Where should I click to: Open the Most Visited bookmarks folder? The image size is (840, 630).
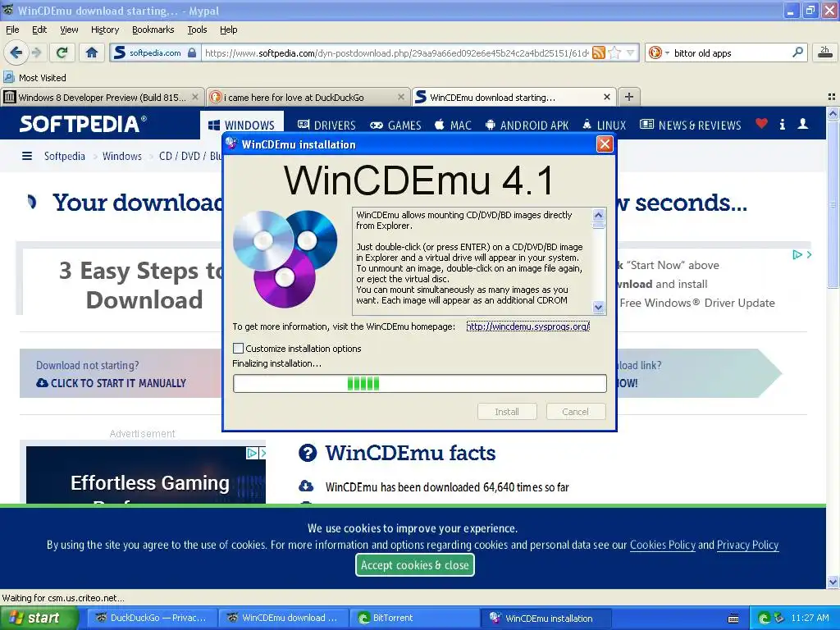click(34, 78)
